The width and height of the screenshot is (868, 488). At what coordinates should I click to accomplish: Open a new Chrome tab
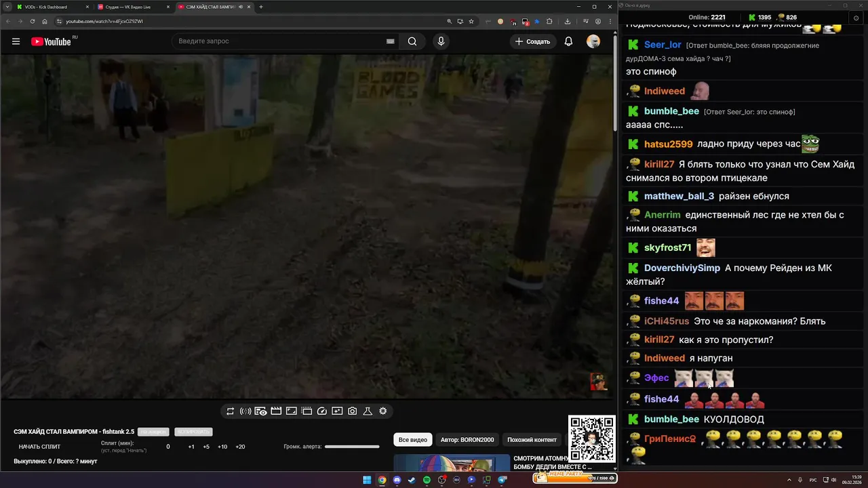tap(261, 7)
